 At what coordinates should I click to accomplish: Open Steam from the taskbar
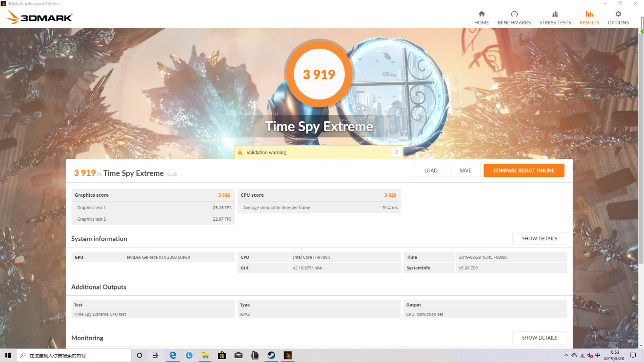click(x=271, y=355)
